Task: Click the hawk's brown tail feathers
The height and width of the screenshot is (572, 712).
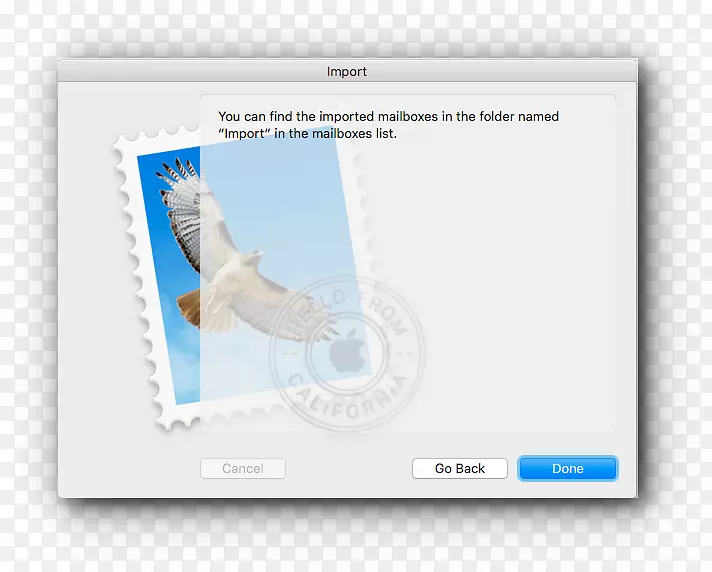Action: pos(192,308)
